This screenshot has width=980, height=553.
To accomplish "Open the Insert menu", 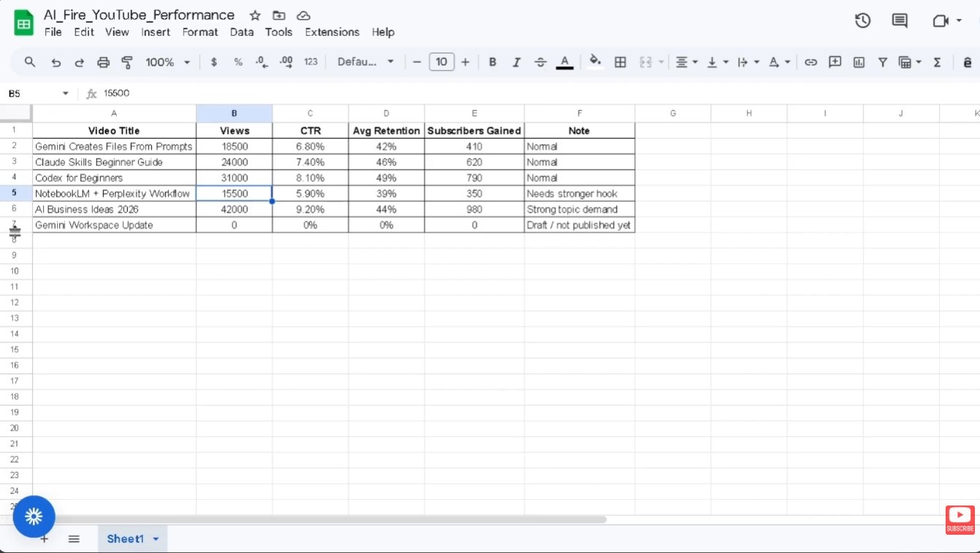I will pos(156,32).
